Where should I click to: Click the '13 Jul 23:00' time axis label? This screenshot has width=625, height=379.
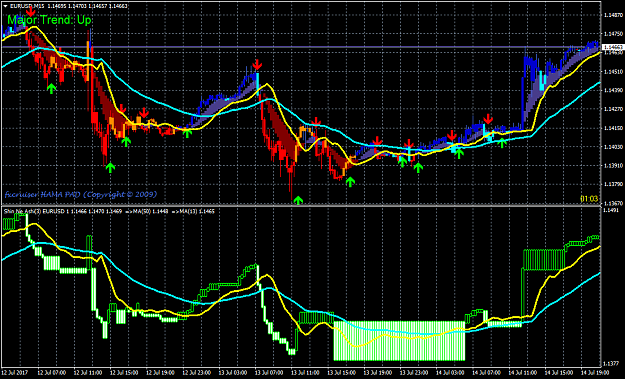click(x=415, y=373)
